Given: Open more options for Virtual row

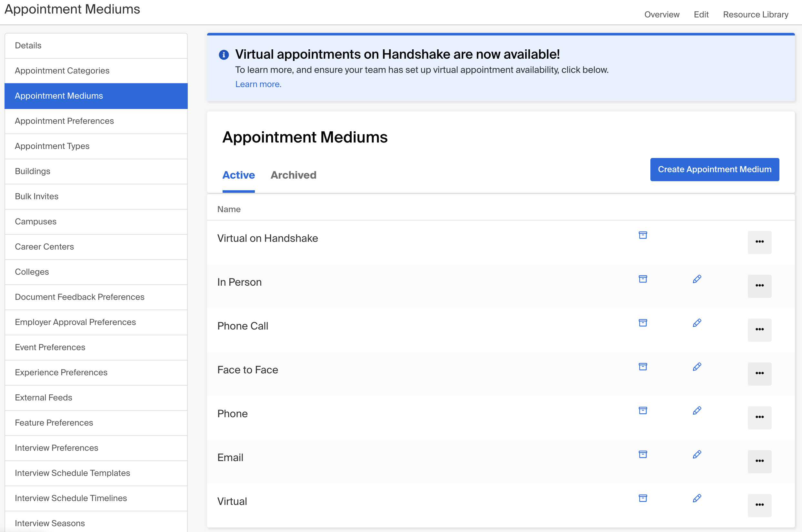Looking at the screenshot, I should click(x=759, y=505).
